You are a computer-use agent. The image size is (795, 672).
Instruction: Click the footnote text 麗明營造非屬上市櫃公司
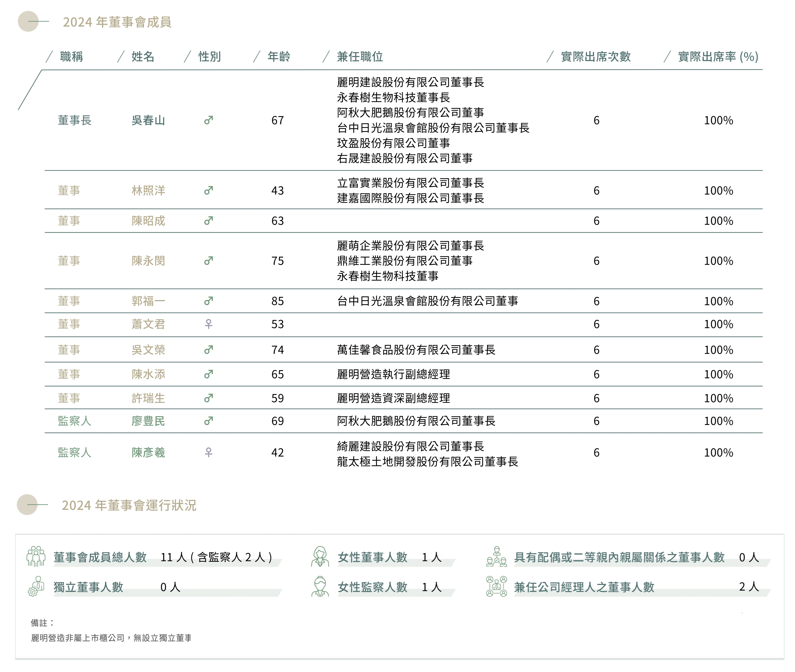click(x=78, y=638)
